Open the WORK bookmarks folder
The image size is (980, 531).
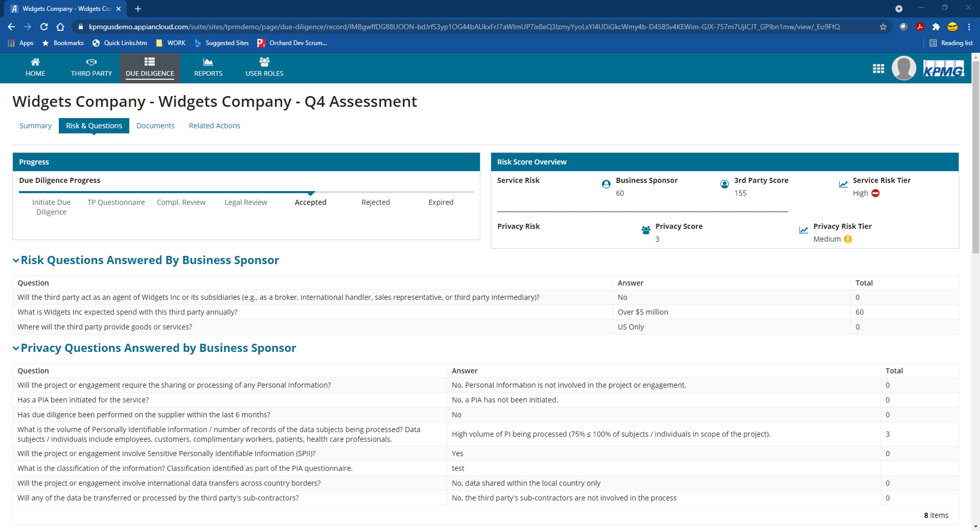pos(171,43)
